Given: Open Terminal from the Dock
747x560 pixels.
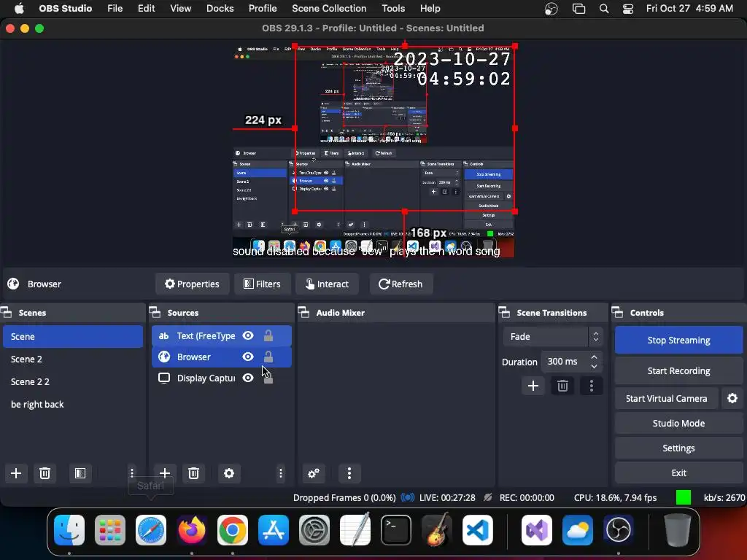Looking at the screenshot, I should click(396, 530).
